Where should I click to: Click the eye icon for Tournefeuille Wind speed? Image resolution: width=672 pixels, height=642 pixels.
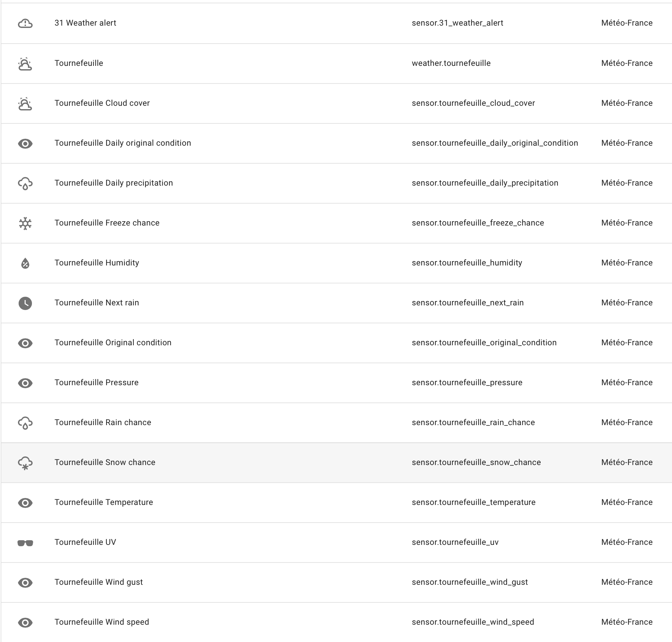[x=25, y=622]
